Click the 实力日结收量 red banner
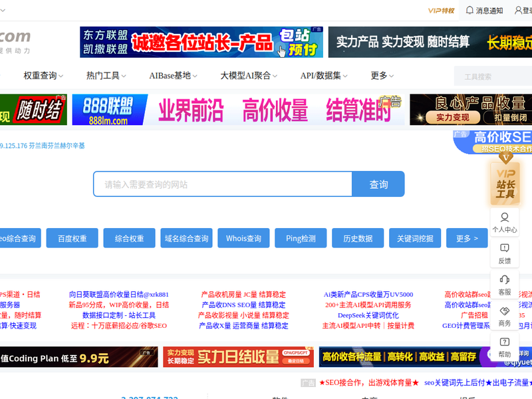The image size is (532, 399). (239, 357)
